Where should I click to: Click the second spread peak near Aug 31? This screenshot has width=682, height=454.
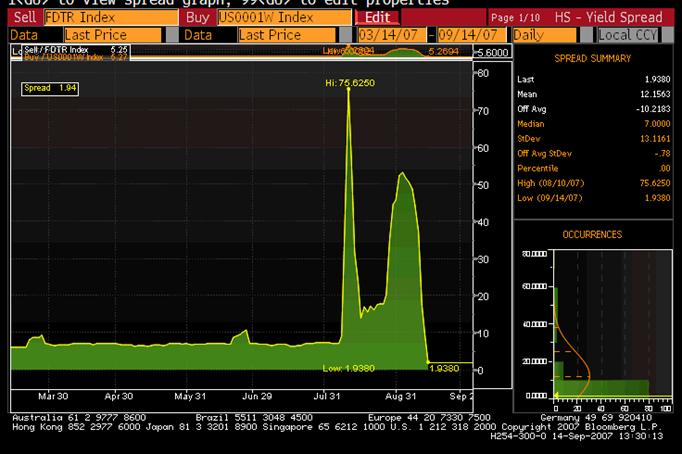point(403,173)
